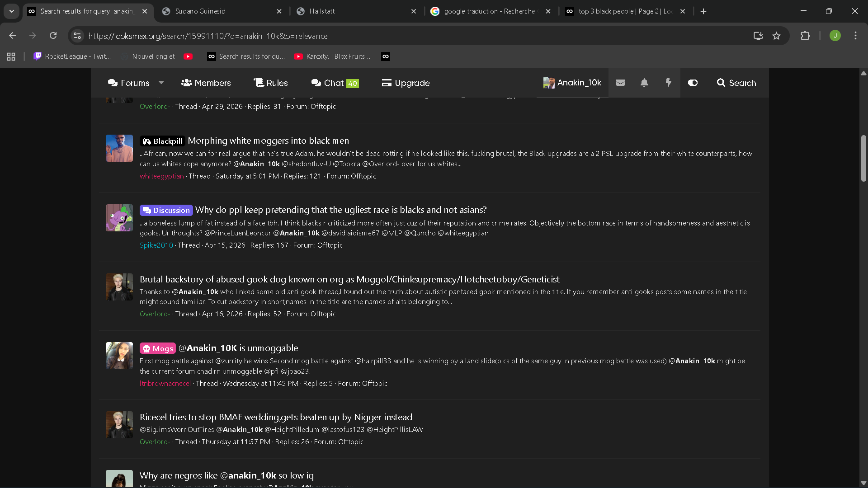Open the inbox envelope icon
This screenshot has width=868, height=488.
620,83
